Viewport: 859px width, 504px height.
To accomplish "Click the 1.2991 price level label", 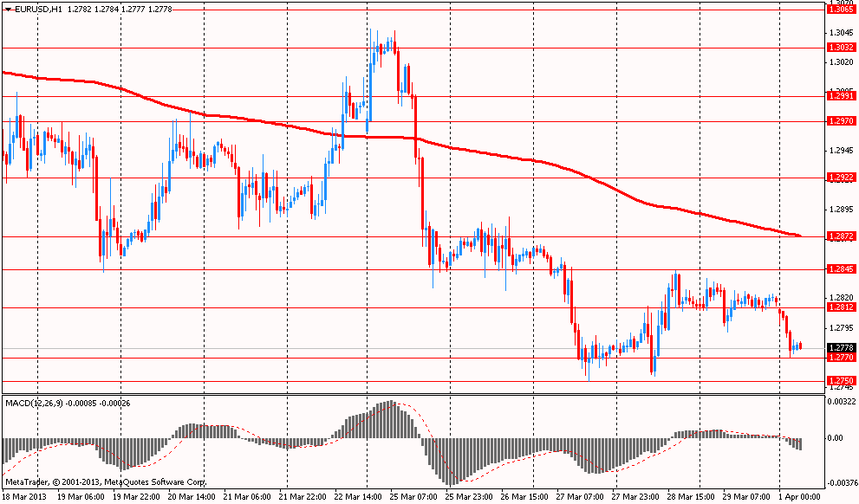I will click(x=841, y=96).
